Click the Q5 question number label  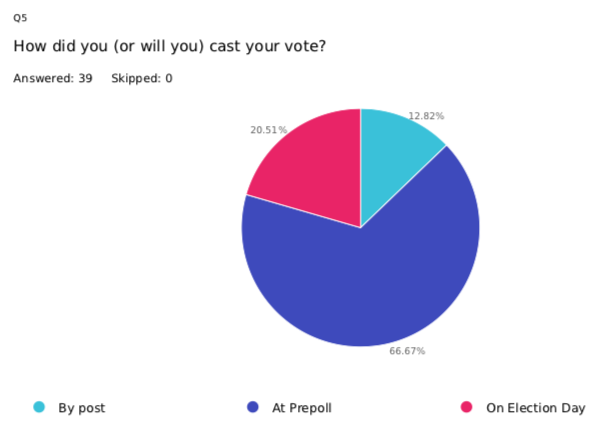coord(20,18)
